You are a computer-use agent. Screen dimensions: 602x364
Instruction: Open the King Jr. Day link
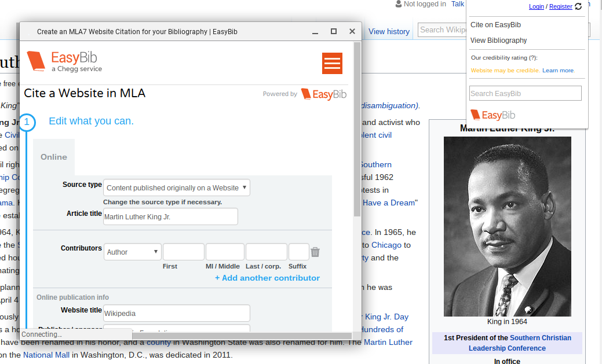pyautogui.click(x=386, y=317)
